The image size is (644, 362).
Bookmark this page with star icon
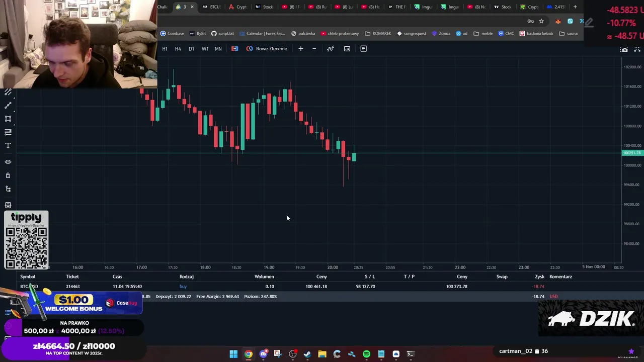click(541, 21)
